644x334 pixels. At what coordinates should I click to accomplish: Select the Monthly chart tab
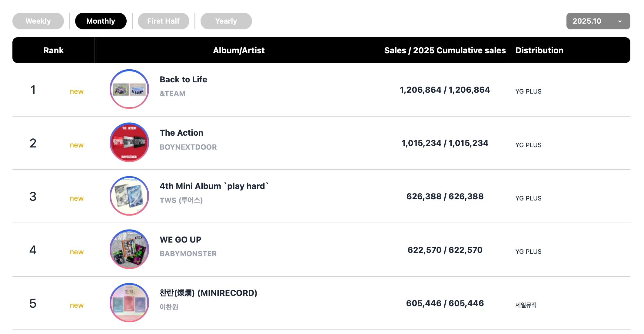click(x=101, y=21)
